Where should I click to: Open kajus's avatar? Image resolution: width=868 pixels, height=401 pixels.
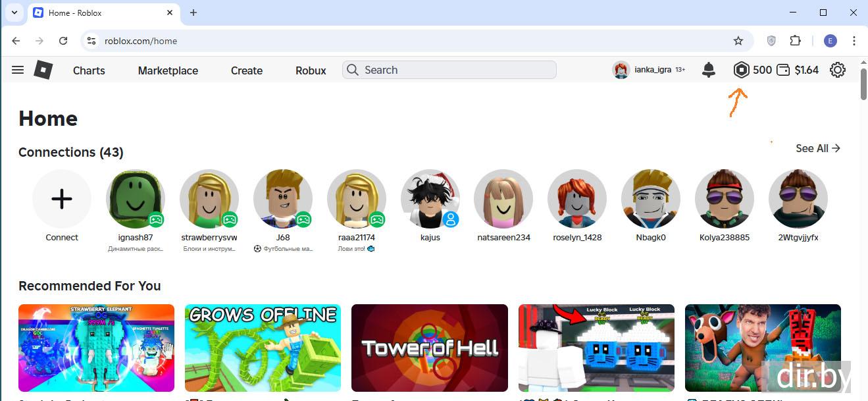pyautogui.click(x=430, y=199)
